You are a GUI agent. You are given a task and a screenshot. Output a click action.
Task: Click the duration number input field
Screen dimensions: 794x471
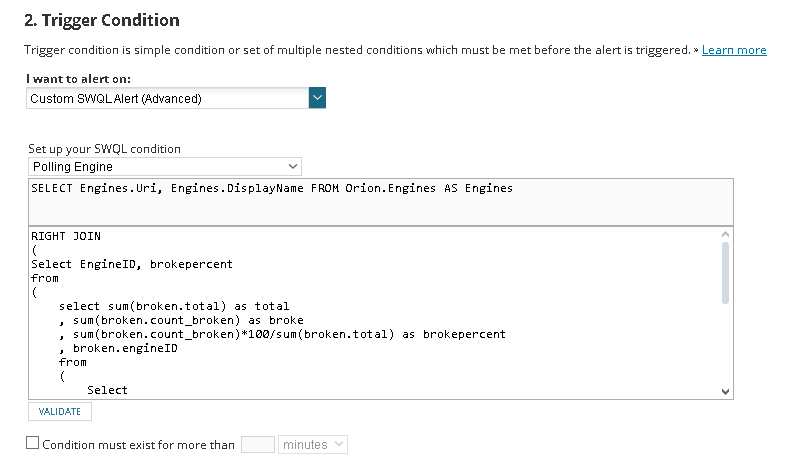[x=257, y=444]
